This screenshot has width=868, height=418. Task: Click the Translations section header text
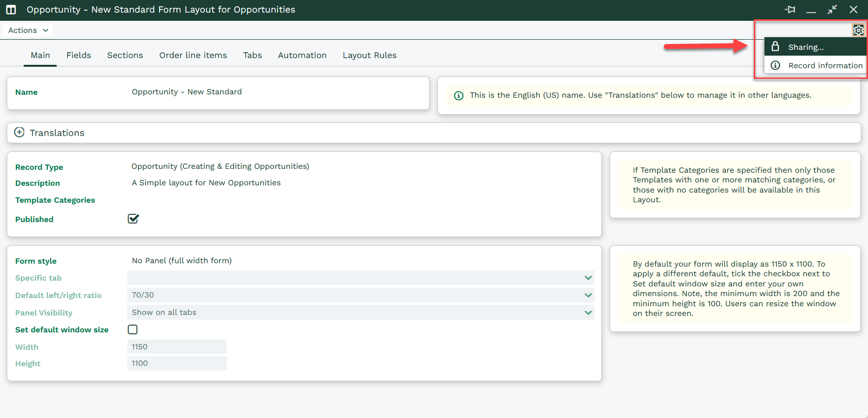57,133
